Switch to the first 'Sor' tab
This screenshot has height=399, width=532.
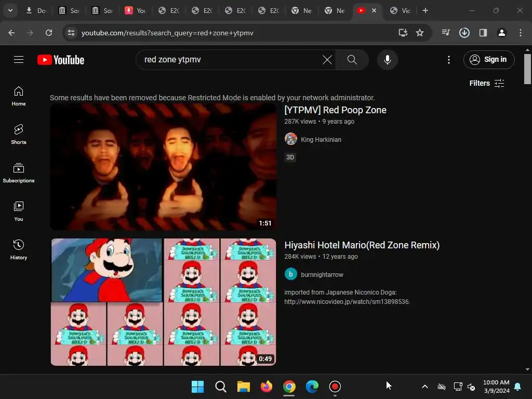(69, 10)
